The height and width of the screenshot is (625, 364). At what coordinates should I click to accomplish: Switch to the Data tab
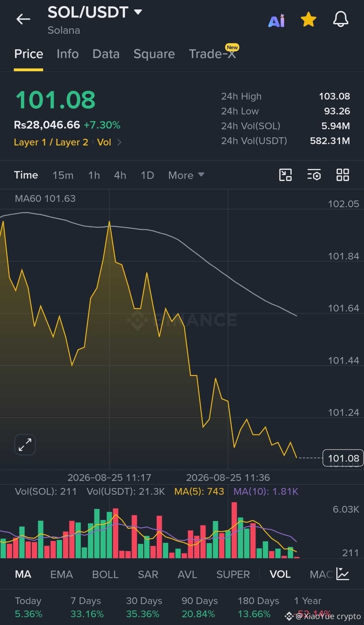click(x=106, y=54)
